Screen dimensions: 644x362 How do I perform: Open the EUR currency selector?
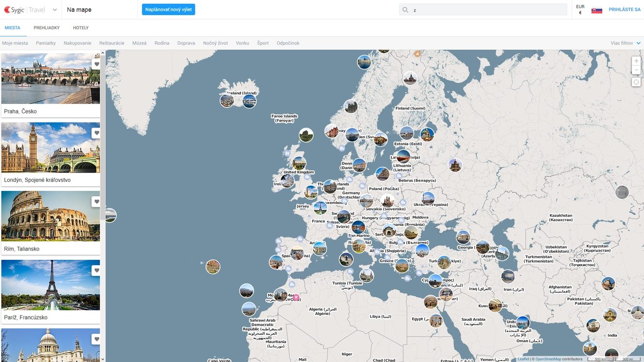pos(580,10)
